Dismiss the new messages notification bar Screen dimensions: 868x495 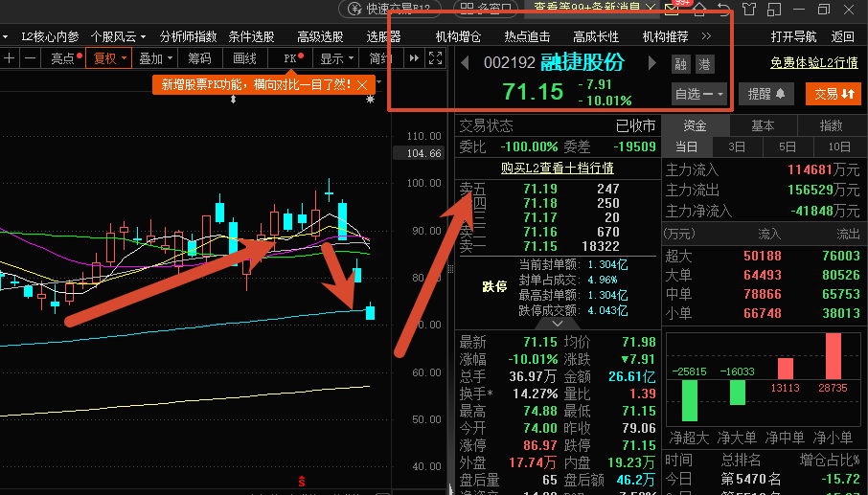[650, 8]
